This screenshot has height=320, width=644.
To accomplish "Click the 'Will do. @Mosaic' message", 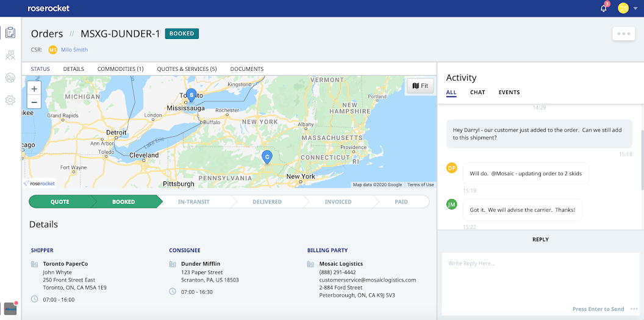I will pyautogui.click(x=526, y=173).
